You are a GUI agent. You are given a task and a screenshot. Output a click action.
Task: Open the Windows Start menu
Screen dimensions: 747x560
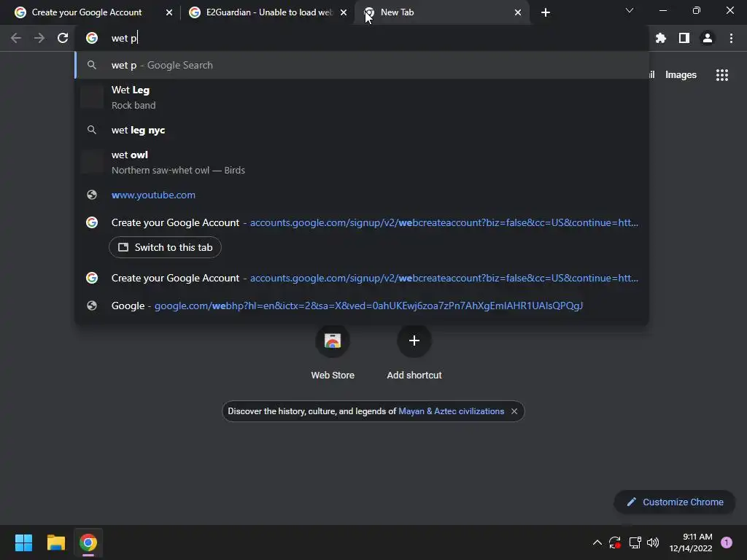(x=23, y=542)
